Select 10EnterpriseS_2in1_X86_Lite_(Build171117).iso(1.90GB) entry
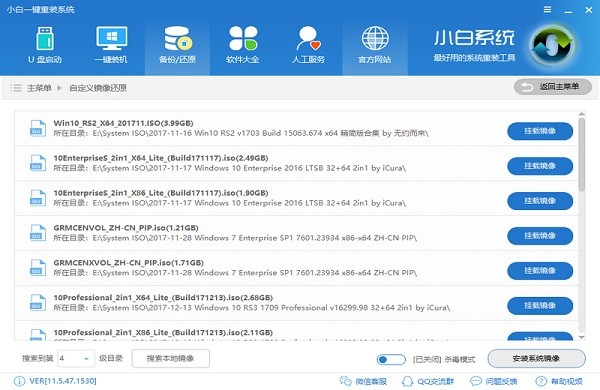Image resolution: width=600 pixels, height=390 pixels. [161, 193]
